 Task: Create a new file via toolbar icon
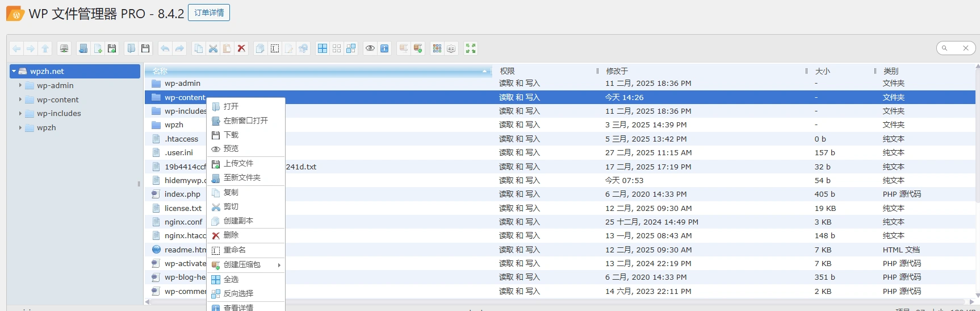[x=98, y=48]
